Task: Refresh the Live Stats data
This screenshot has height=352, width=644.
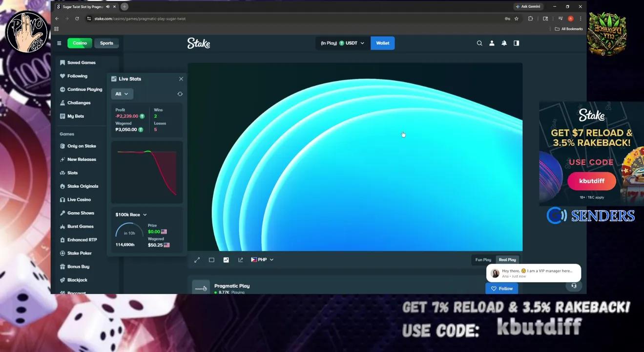Action: coord(180,93)
